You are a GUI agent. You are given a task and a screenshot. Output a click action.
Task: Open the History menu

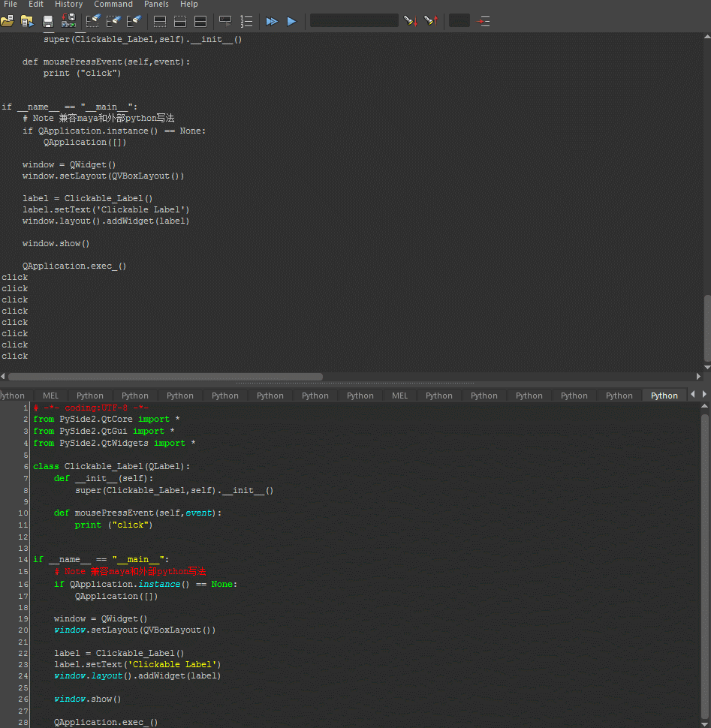click(x=68, y=5)
